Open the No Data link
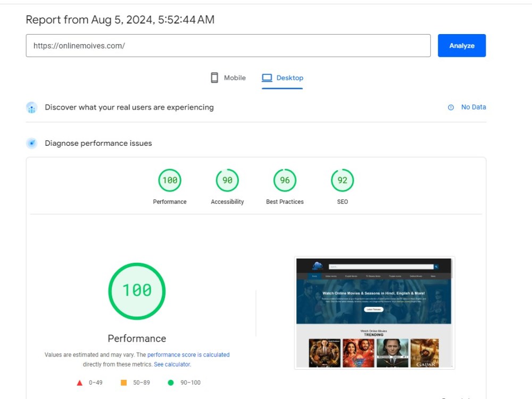 pos(473,107)
